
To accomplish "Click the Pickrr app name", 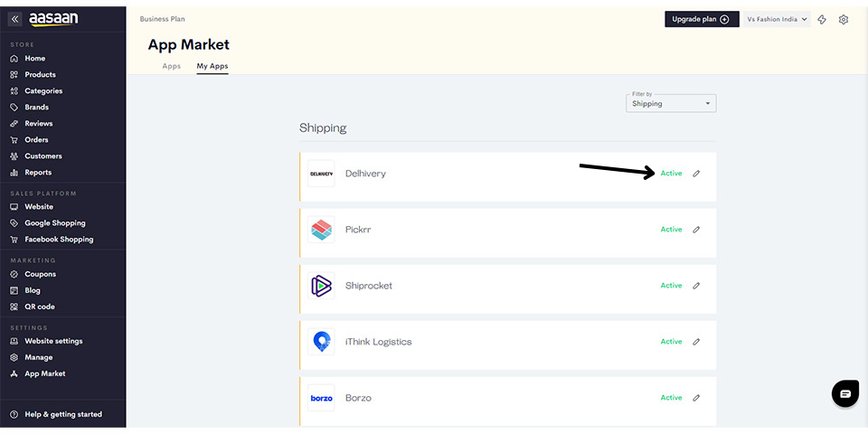I will pyautogui.click(x=358, y=229).
